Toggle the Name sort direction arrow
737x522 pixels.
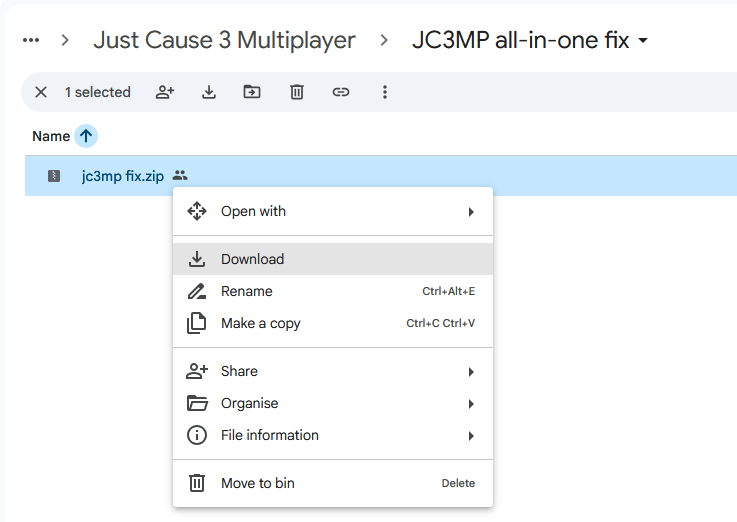(x=86, y=136)
